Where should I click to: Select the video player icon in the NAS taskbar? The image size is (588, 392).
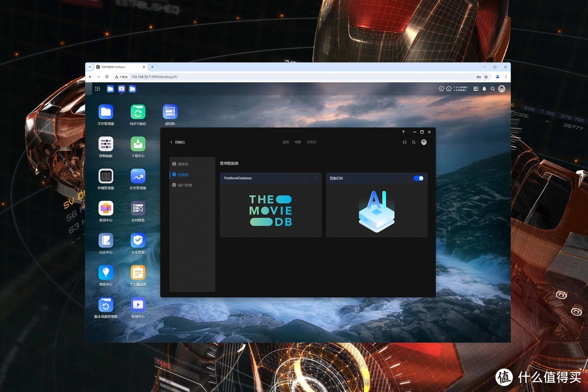click(121, 89)
